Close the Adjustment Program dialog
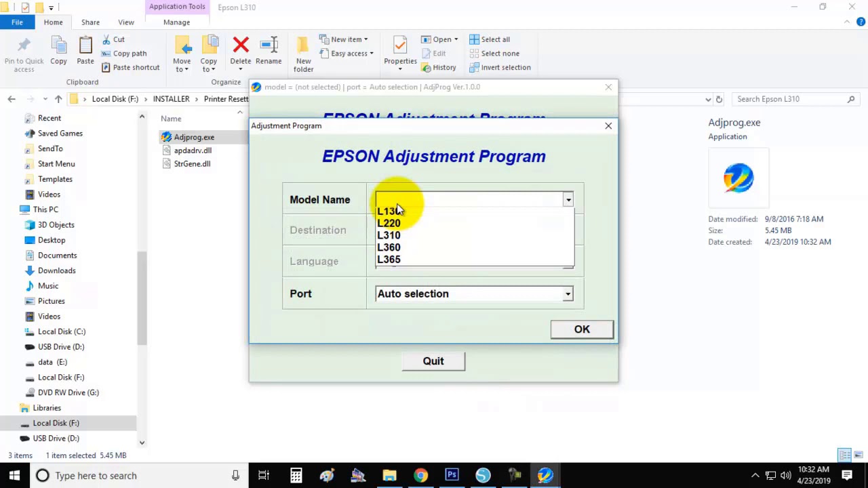The height and width of the screenshot is (488, 868). 608,125
